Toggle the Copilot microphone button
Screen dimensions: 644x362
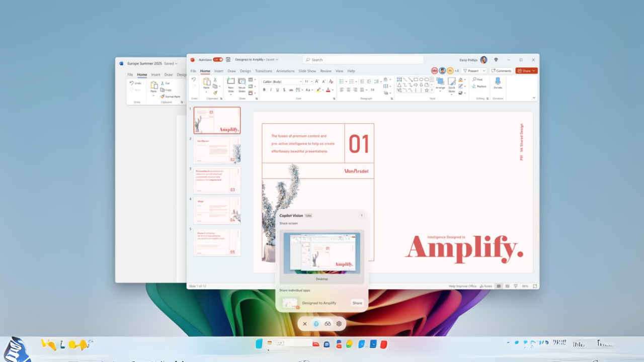click(x=316, y=324)
